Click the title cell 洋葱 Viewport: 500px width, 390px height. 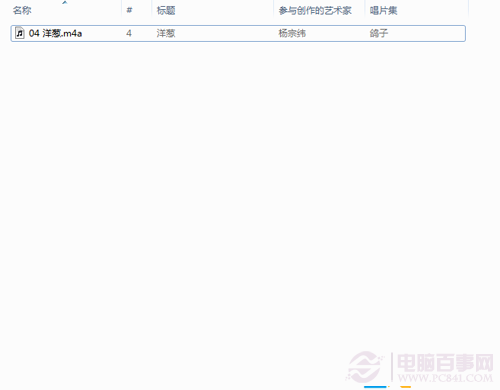pos(166,33)
